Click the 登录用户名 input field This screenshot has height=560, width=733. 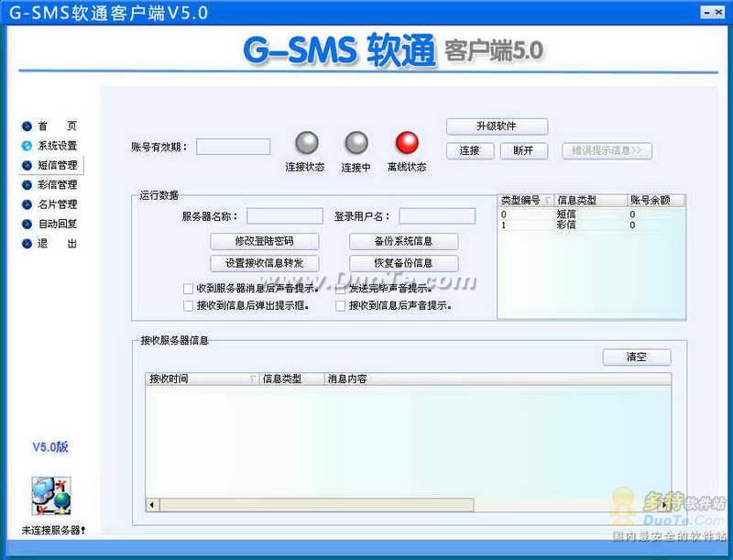(x=437, y=216)
